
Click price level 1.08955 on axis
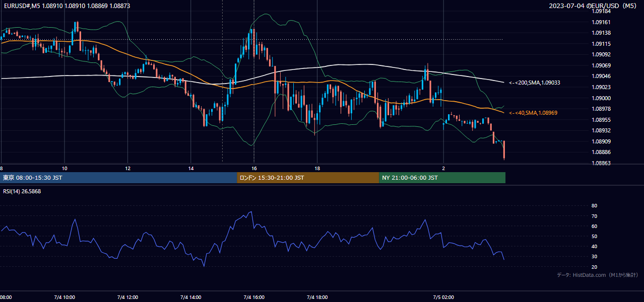point(601,120)
